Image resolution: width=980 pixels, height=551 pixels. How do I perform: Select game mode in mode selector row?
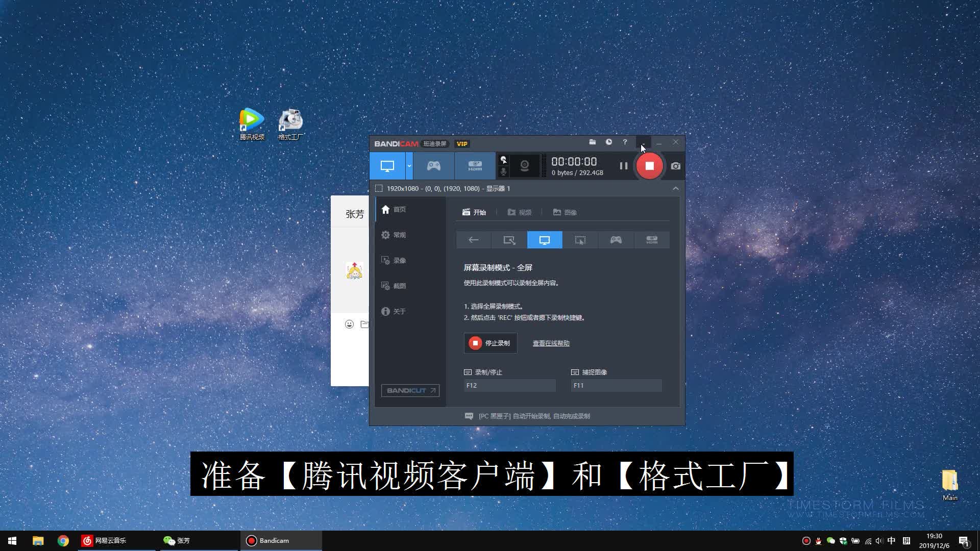(616, 240)
